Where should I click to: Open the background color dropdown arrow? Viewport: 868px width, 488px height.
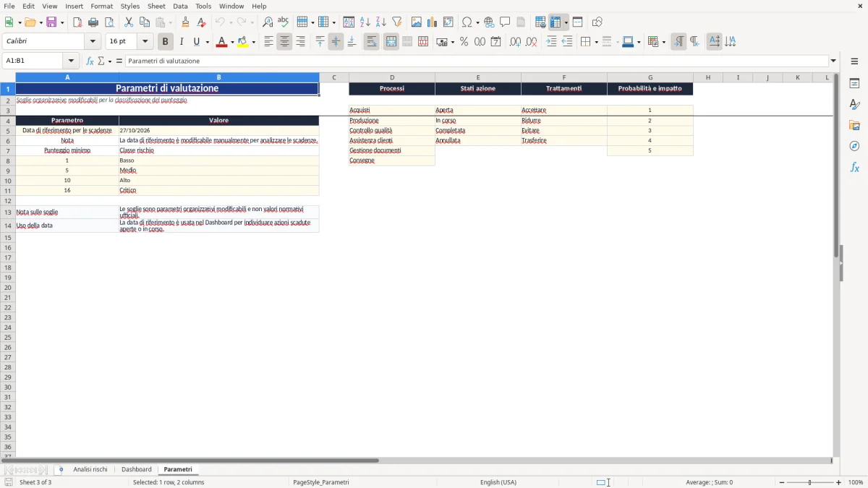(x=253, y=42)
